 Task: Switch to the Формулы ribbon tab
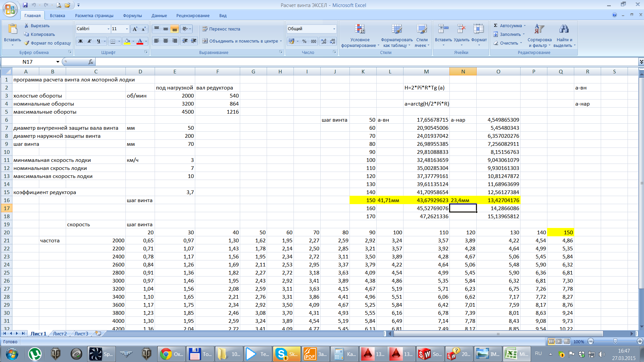132,15
